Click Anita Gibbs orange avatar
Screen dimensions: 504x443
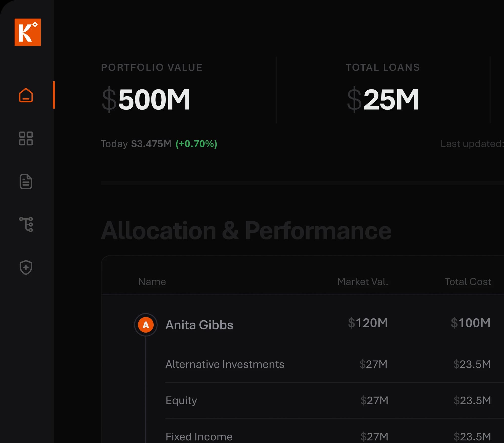146,325
